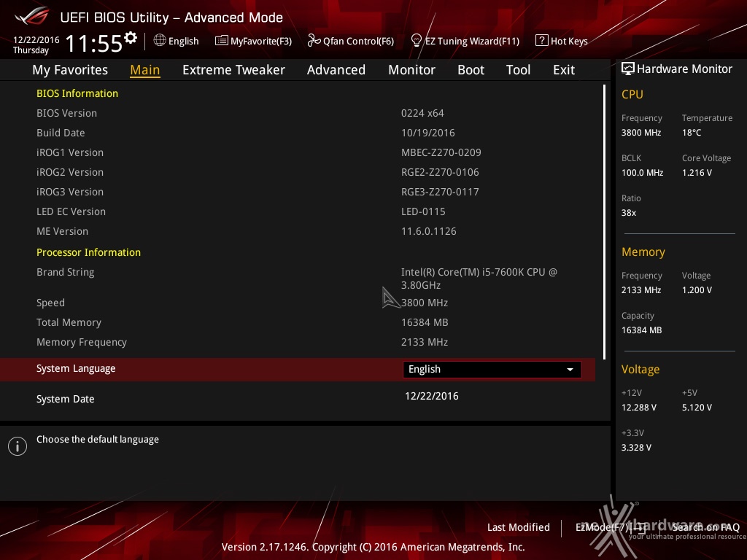
Task: Click CPU Ratio reading 38x
Action: coord(628,213)
